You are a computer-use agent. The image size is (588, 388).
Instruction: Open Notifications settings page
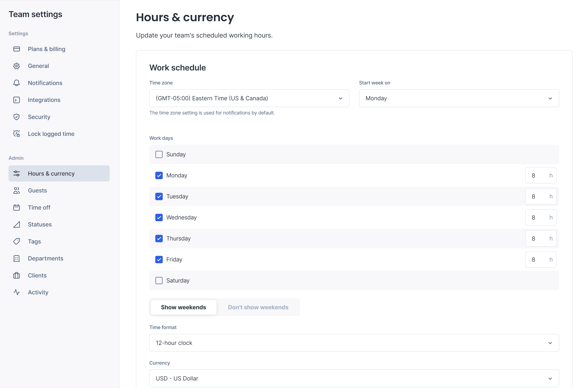click(59, 83)
